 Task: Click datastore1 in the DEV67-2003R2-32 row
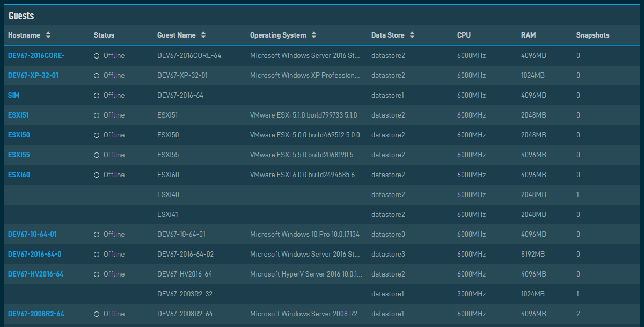click(x=388, y=294)
